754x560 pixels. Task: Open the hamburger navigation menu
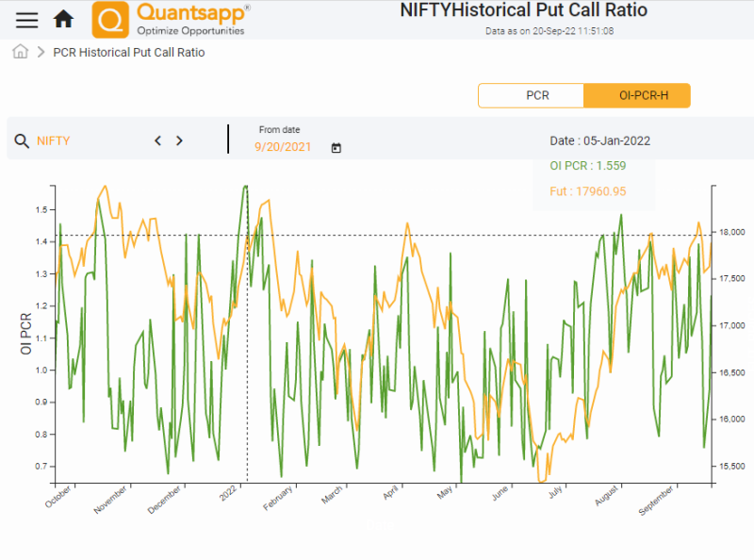click(x=25, y=20)
